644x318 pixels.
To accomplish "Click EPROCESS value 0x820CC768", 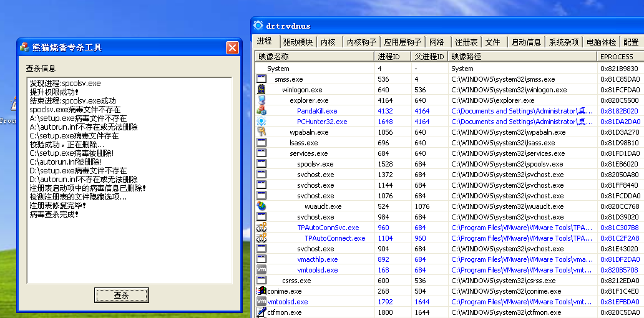I will [x=620, y=206].
